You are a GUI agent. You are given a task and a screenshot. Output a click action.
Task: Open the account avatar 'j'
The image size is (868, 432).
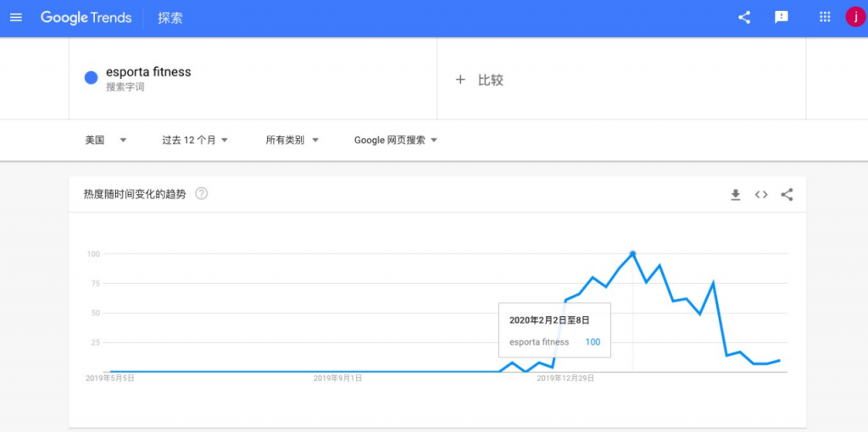pyautogui.click(x=855, y=17)
